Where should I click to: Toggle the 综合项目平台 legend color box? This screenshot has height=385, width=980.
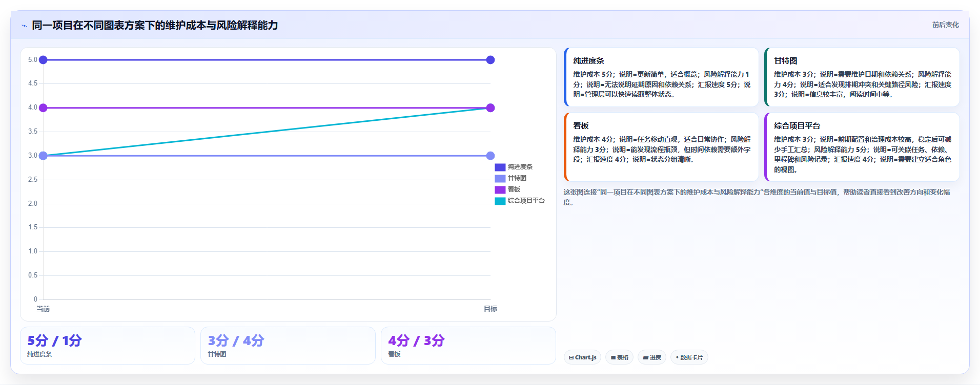point(500,201)
